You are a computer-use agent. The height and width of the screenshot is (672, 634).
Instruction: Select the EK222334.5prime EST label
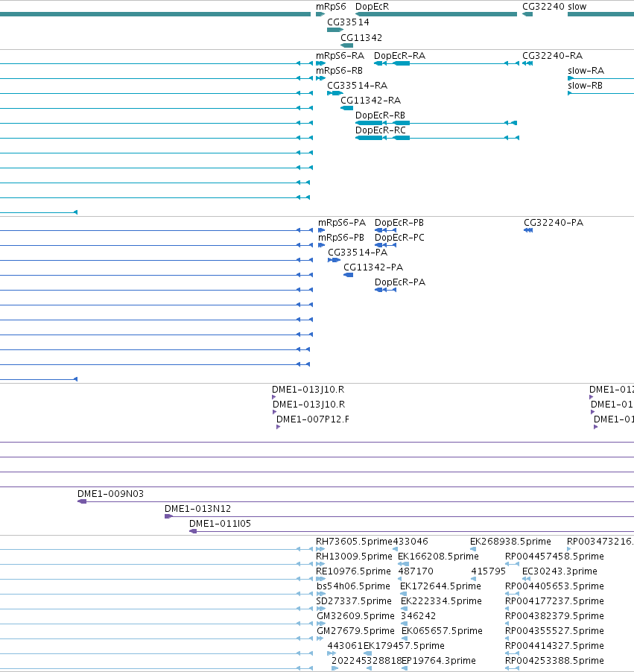441,601
